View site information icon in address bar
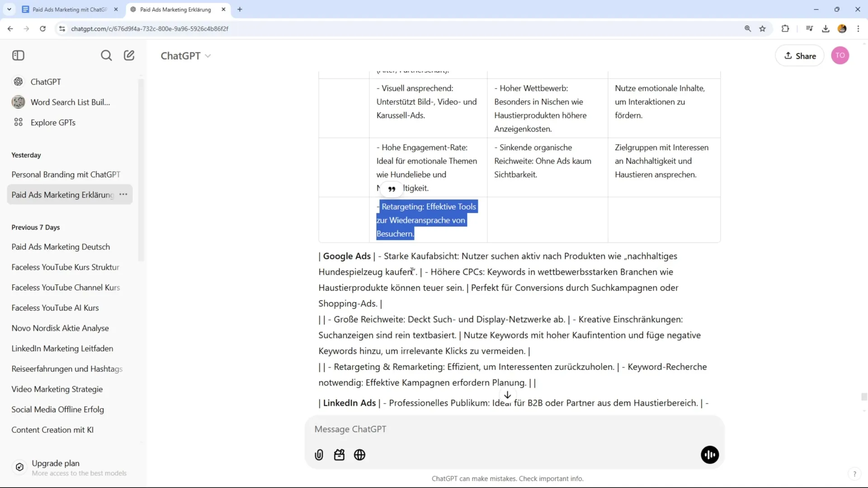Image resolution: width=868 pixels, height=488 pixels. tap(62, 28)
